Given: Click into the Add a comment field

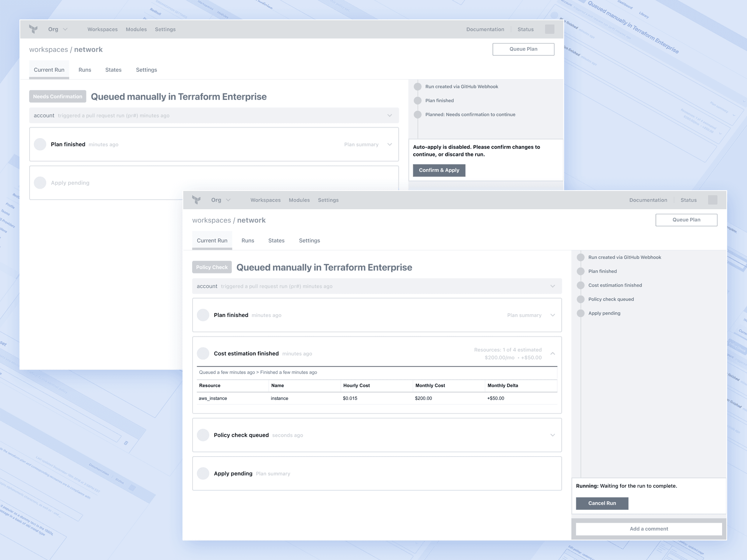Looking at the screenshot, I should 649,529.
